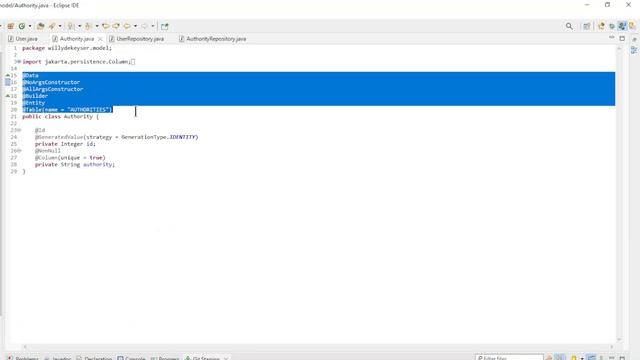The image size is (640, 360).
Task: Click the magnifier Search icon at top right
Action: coord(569,26)
